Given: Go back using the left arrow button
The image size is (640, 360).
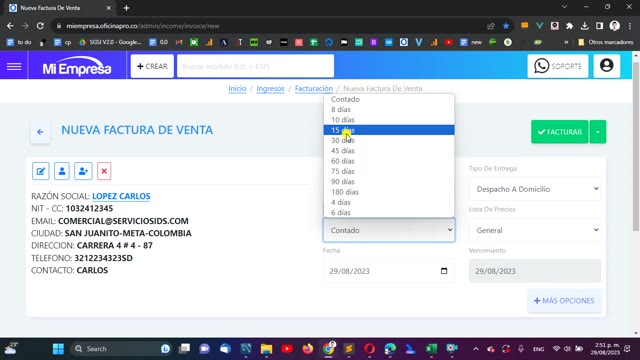Looking at the screenshot, I should click(x=40, y=132).
